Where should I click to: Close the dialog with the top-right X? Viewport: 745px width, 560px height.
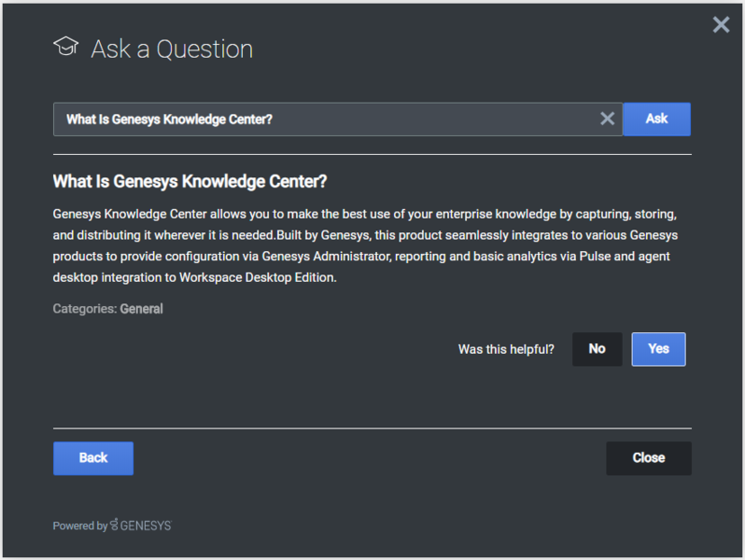pos(721,25)
